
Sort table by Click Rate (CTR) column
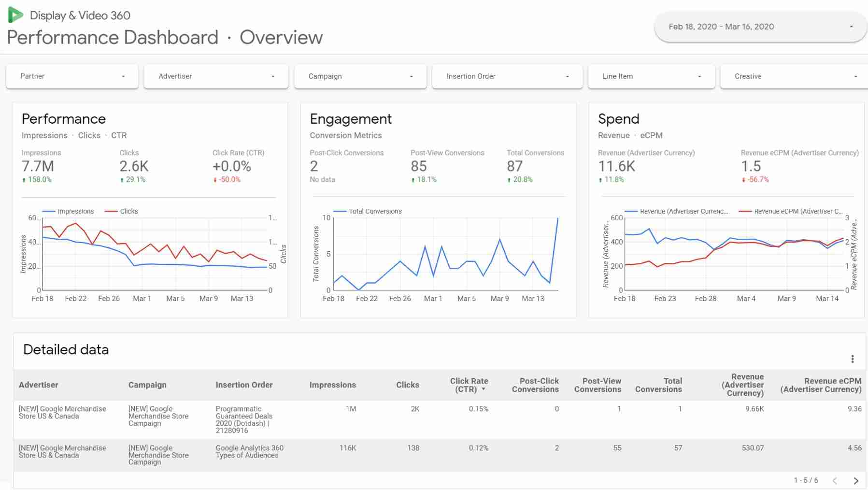coord(469,385)
